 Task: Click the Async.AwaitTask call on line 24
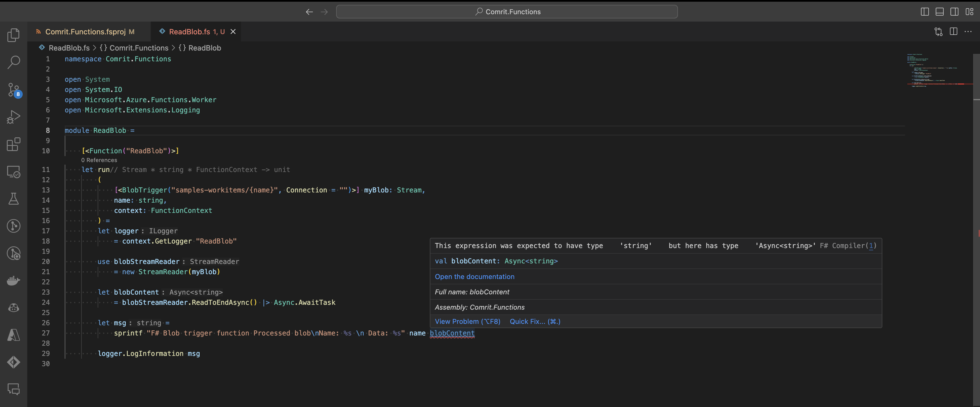305,302
